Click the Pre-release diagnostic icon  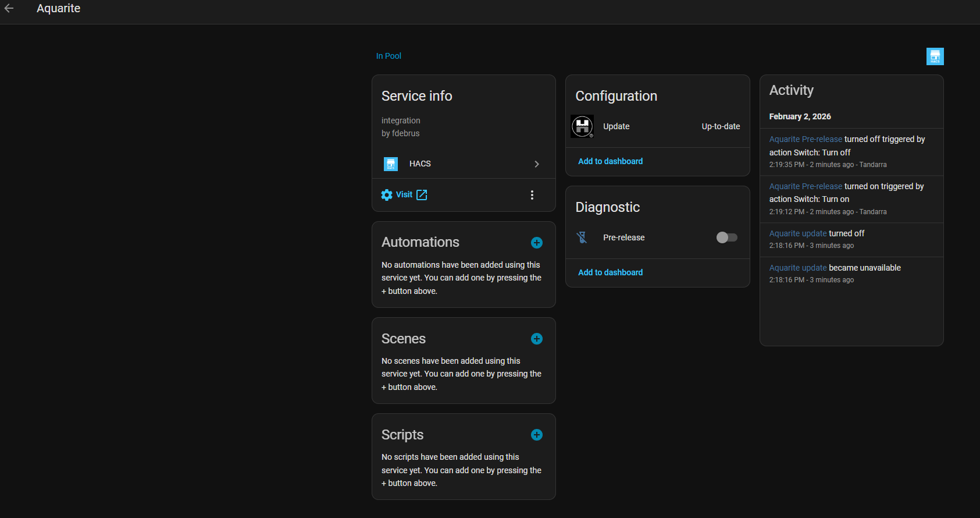coord(582,237)
